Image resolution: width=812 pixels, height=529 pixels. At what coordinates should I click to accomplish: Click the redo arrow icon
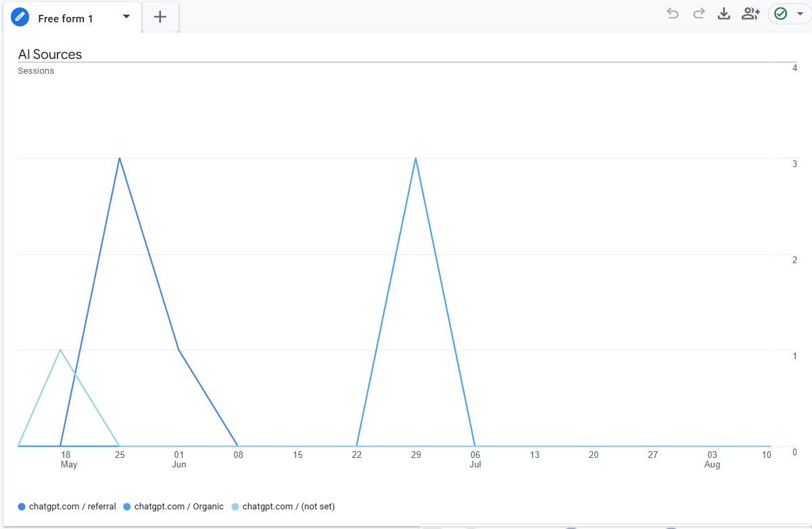[x=698, y=14]
